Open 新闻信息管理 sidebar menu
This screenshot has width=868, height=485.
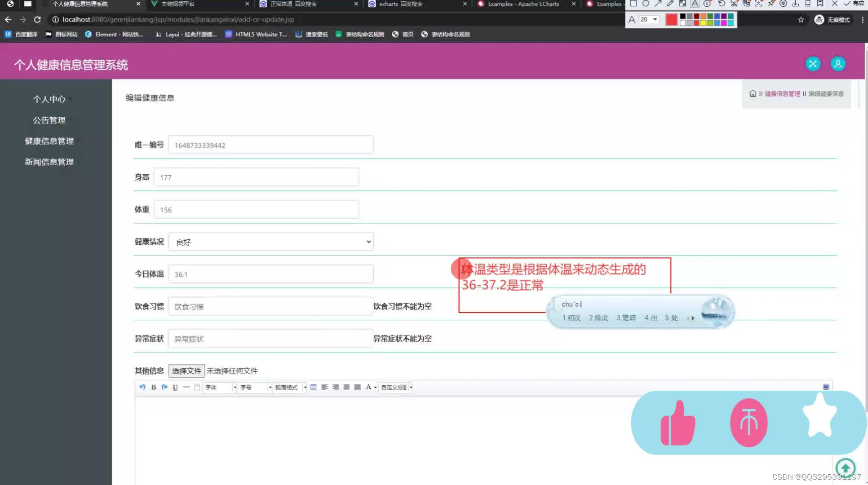49,162
